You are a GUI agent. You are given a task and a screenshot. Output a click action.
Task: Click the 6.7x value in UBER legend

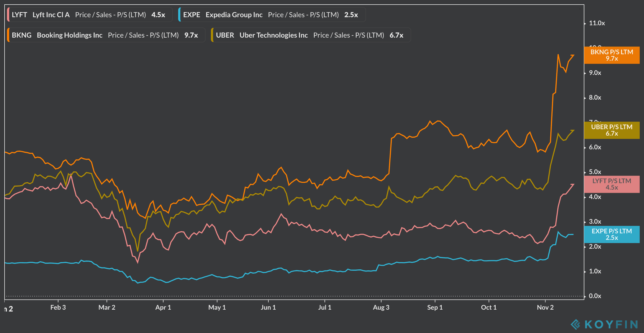click(x=397, y=35)
